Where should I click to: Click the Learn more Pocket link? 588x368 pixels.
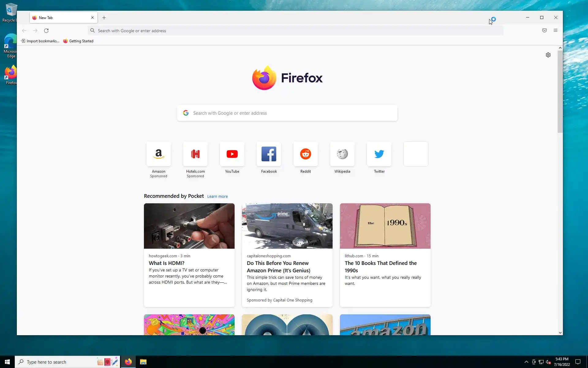(217, 197)
